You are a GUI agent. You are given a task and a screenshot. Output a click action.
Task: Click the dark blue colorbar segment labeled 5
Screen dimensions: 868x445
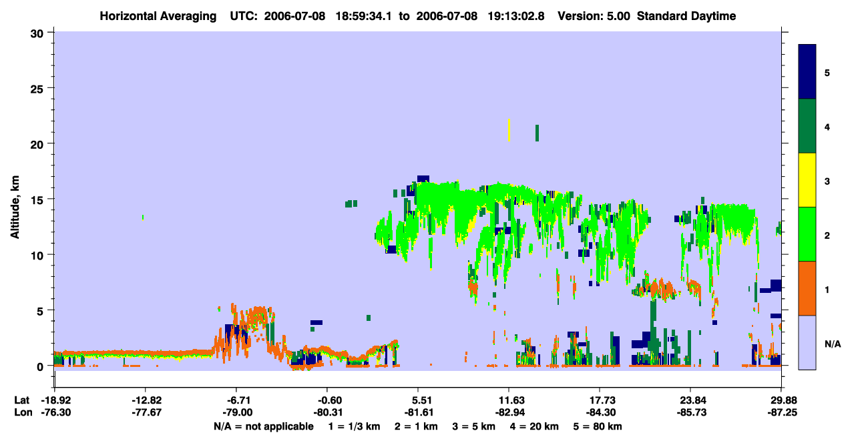pos(807,72)
